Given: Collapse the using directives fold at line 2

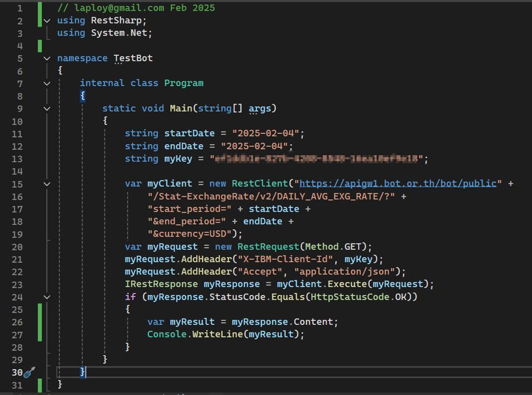Looking at the screenshot, I should (47, 20).
